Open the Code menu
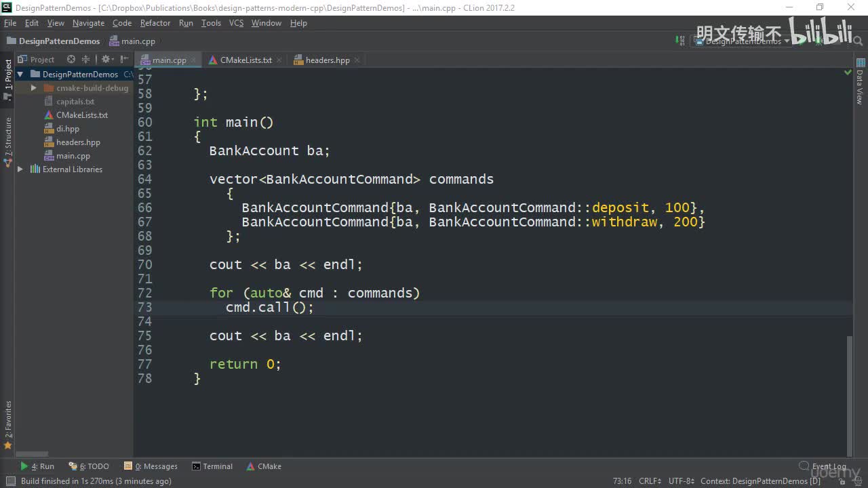868x488 pixels. point(122,23)
